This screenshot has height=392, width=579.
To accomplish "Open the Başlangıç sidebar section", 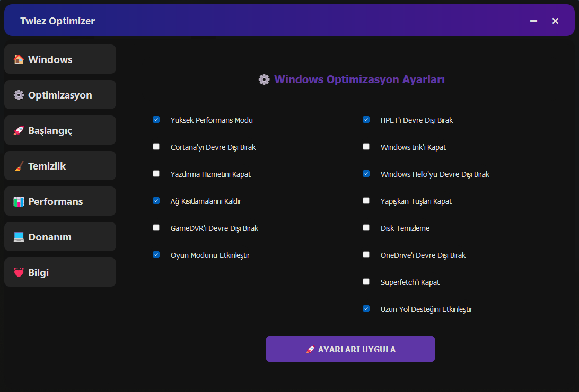I will click(x=60, y=130).
